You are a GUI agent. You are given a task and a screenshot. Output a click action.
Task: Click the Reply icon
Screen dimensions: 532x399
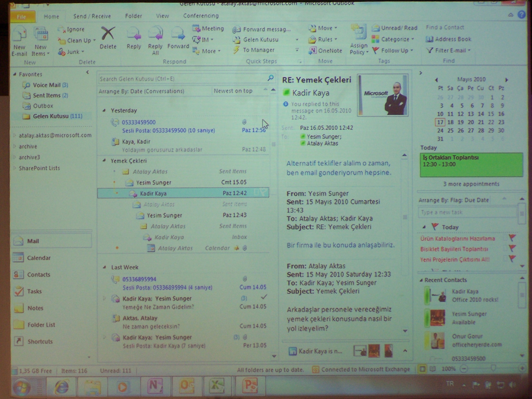click(134, 34)
